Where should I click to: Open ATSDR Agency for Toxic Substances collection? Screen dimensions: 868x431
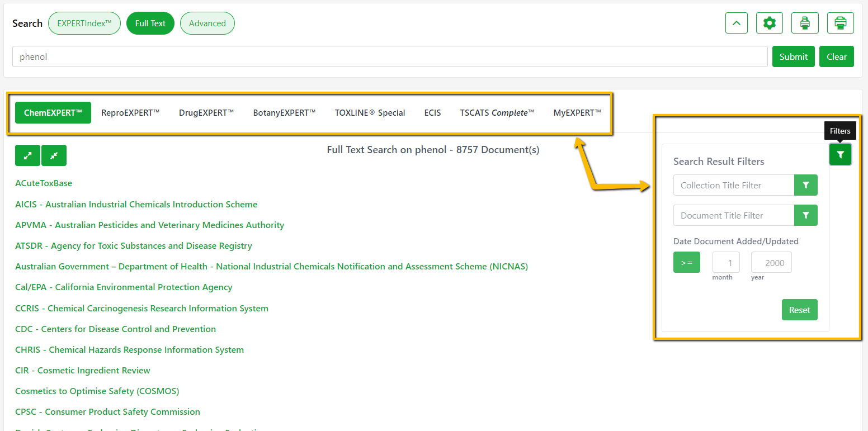pos(134,246)
